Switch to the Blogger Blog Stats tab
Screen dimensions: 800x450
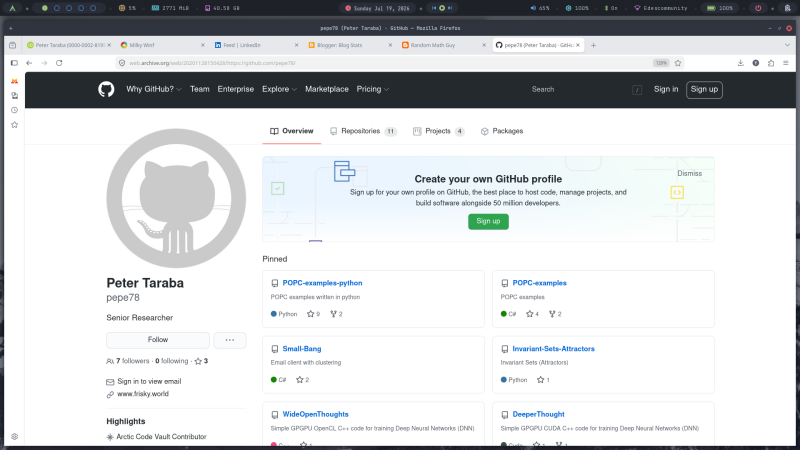(349, 45)
